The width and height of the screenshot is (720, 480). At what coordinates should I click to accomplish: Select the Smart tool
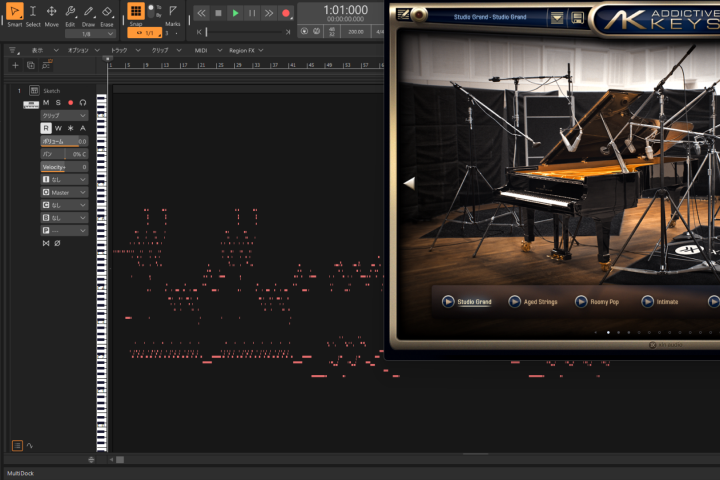point(15,15)
